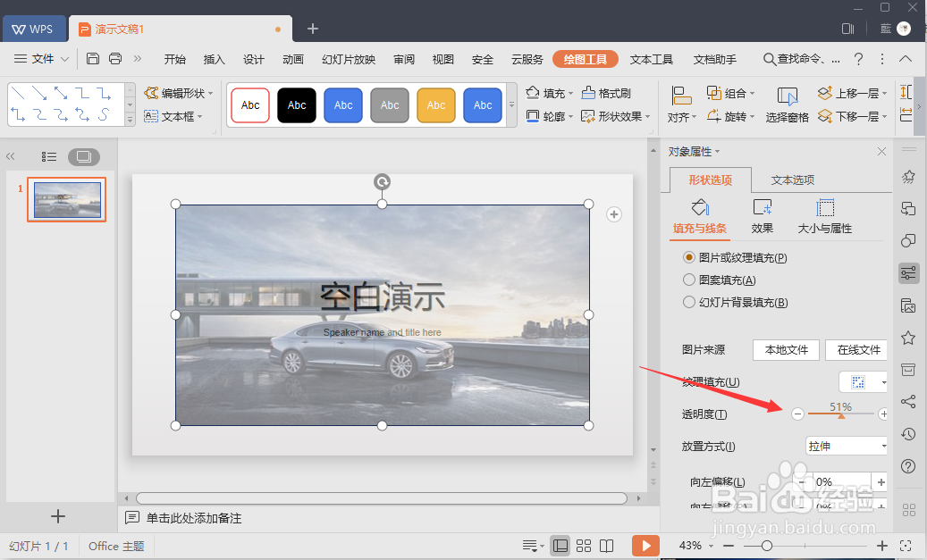The width and height of the screenshot is (927, 560).
Task: Click fit-to-window icon in status bar
Action: tap(906, 546)
